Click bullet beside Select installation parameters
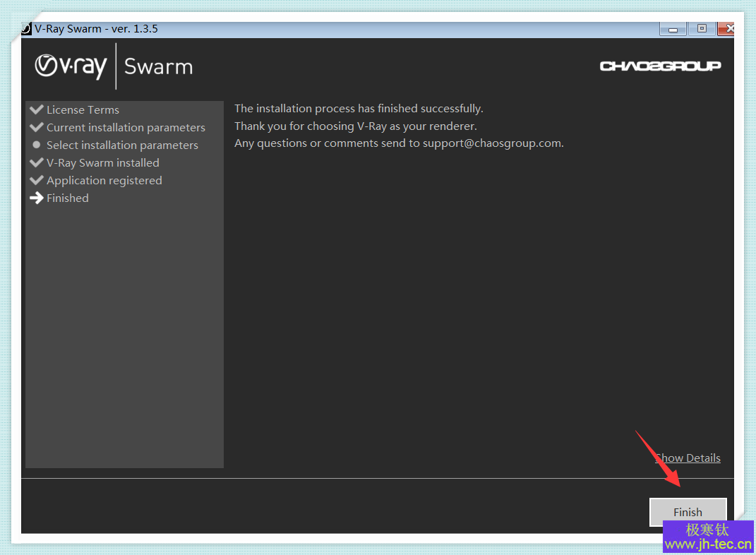Image resolution: width=756 pixels, height=555 pixels. pyautogui.click(x=36, y=145)
